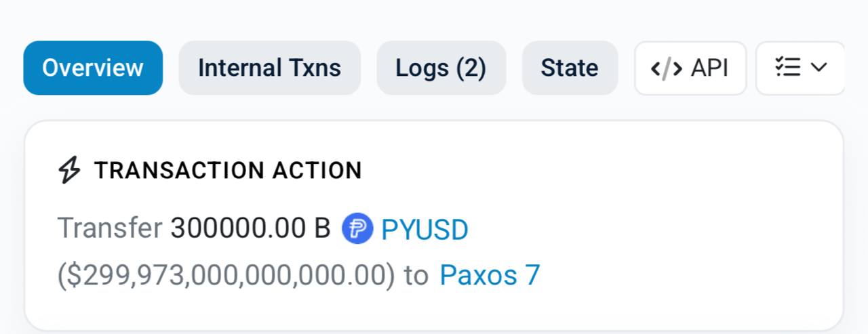Click the $299,973,000,000,000.00 USD value
Image resolution: width=868 pixels, height=334 pixels.
point(226,276)
